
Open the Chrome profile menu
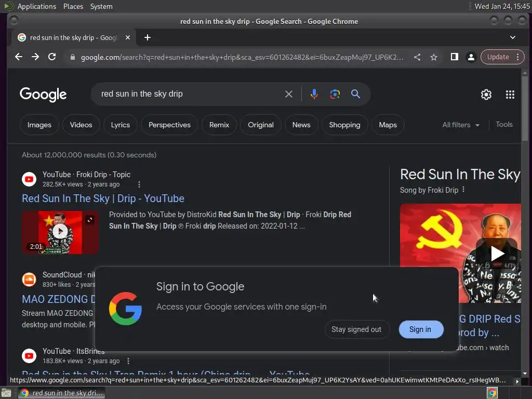click(x=471, y=57)
